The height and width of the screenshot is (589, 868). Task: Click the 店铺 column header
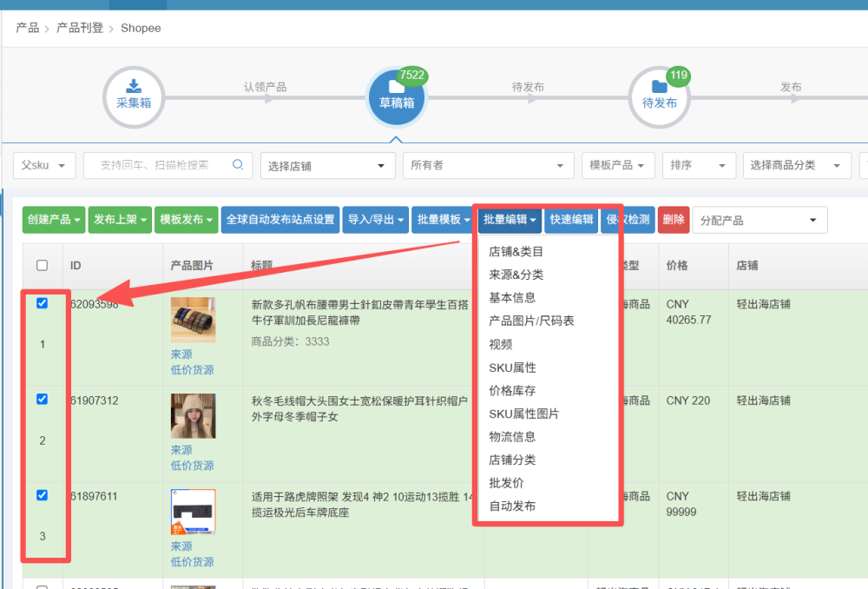click(746, 266)
